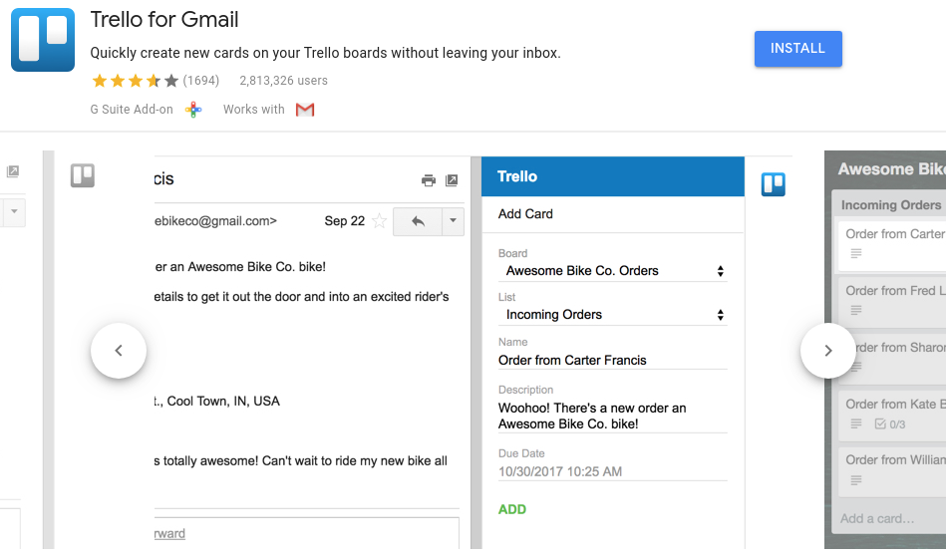This screenshot has height=560, width=946.
Task: Click the G Suite Add-on colorful plus icon
Action: [194, 110]
